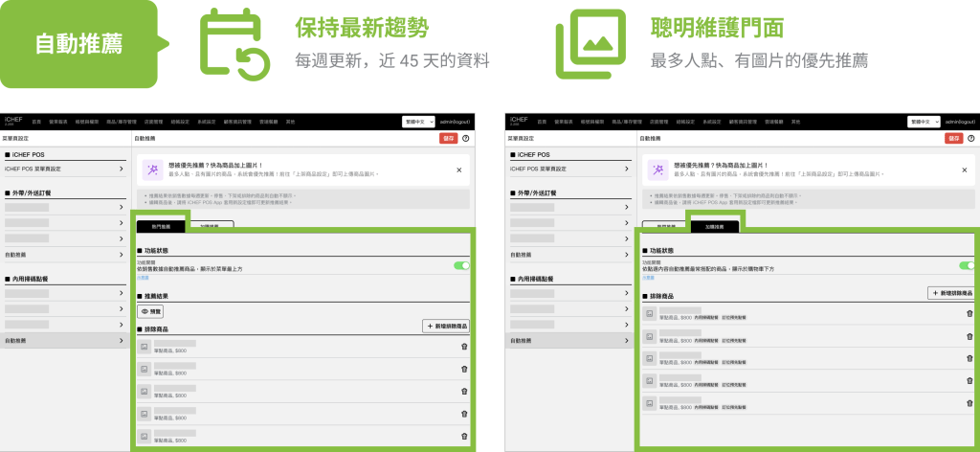Open 繁體中文 language dropdown in left screenshot
The width and height of the screenshot is (980, 452).
coord(417,122)
